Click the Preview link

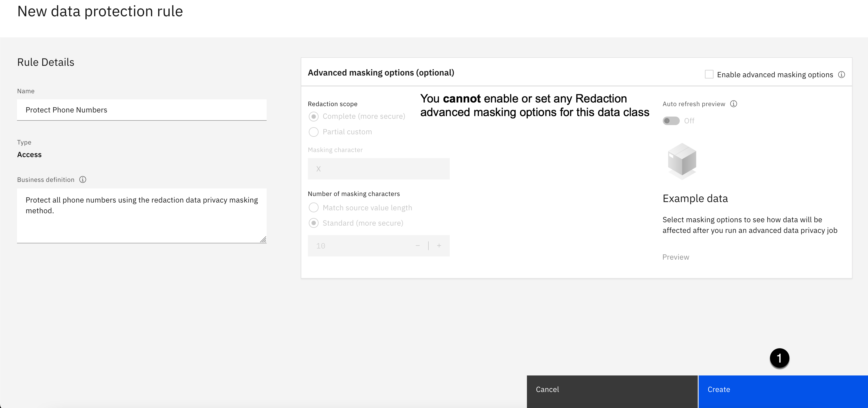(676, 257)
